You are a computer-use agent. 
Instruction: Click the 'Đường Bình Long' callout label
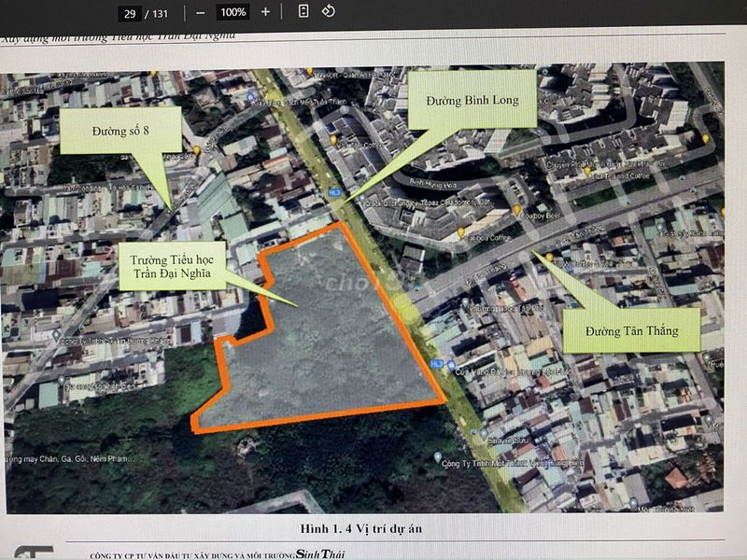click(472, 99)
